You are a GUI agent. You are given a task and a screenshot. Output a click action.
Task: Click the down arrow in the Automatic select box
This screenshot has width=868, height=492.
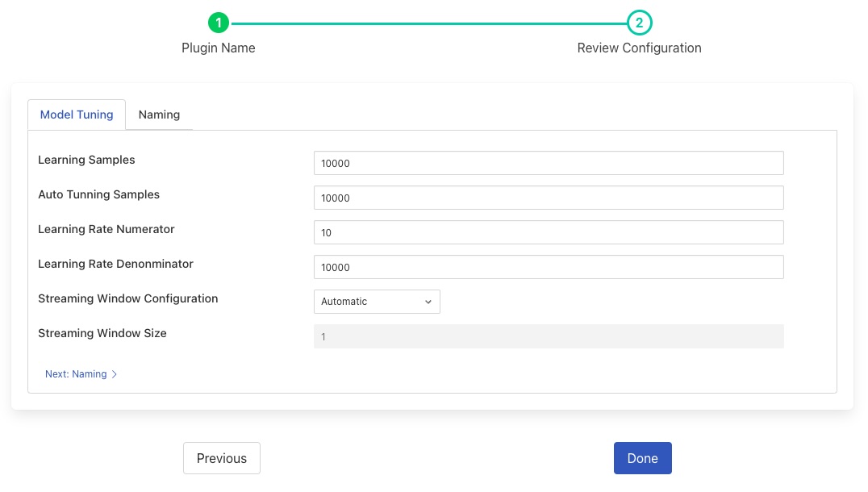tap(428, 302)
